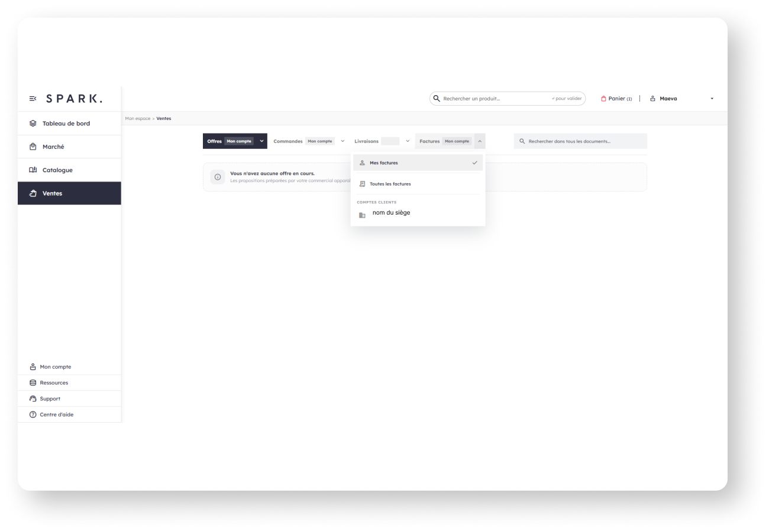The width and height of the screenshot is (769, 532).
Task: Click the Mon compte badge on Offres
Action: click(x=239, y=141)
